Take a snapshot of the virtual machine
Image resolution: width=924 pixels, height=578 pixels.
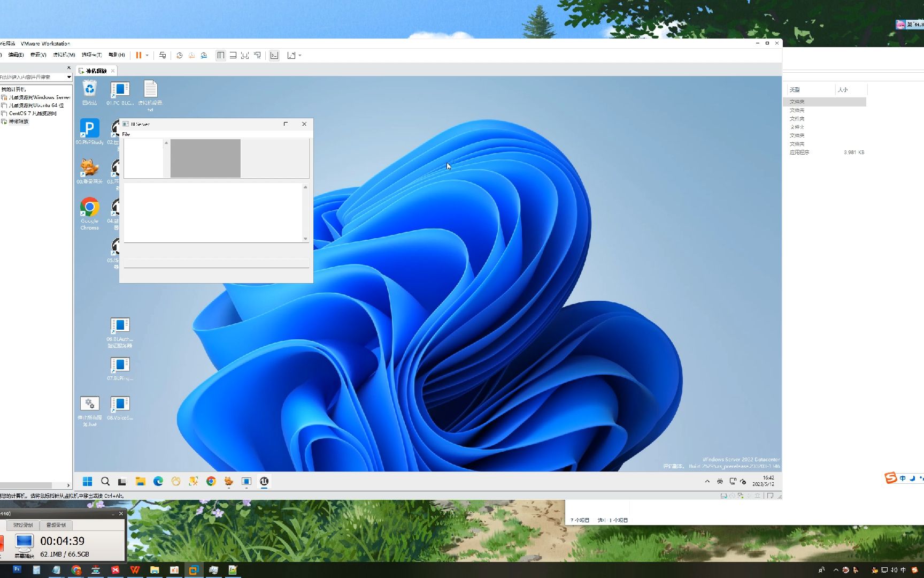click(x=180, y=55)
